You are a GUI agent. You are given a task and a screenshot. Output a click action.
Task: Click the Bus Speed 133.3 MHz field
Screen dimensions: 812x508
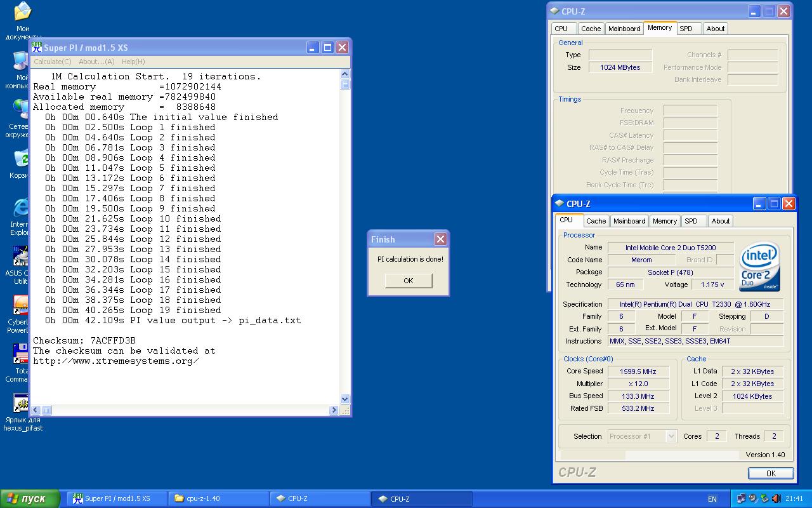pyautogui.click(x=638, y=396)
